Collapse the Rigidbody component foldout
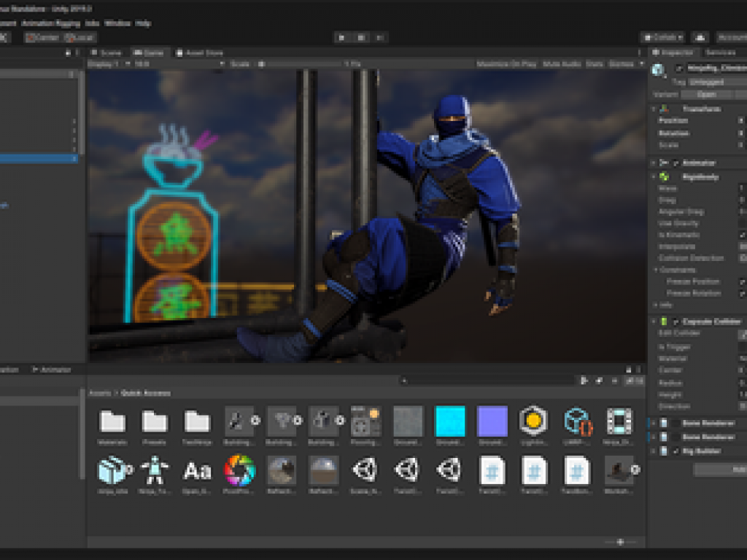747x560 pixels. 654,176
